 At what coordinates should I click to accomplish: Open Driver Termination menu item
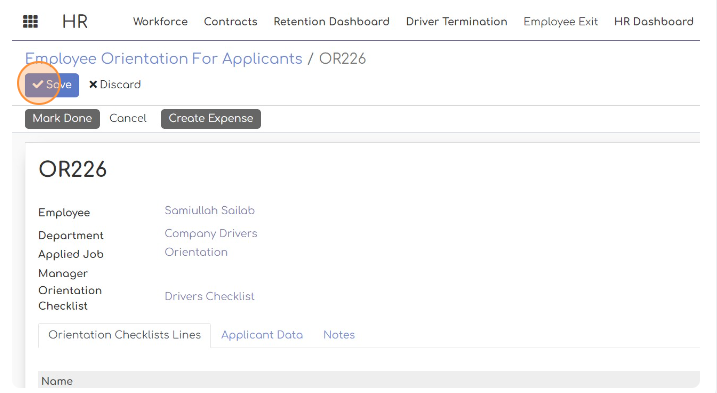tap(457, 22)
